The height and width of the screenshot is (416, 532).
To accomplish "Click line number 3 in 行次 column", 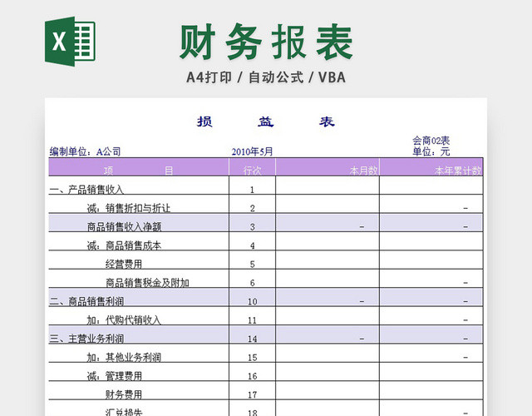I will (252, 227).
